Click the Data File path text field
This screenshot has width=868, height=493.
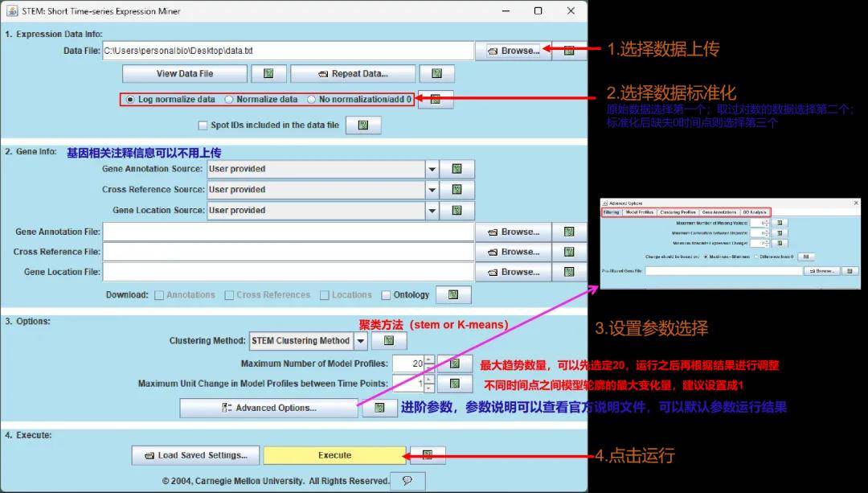pos(288,51)
